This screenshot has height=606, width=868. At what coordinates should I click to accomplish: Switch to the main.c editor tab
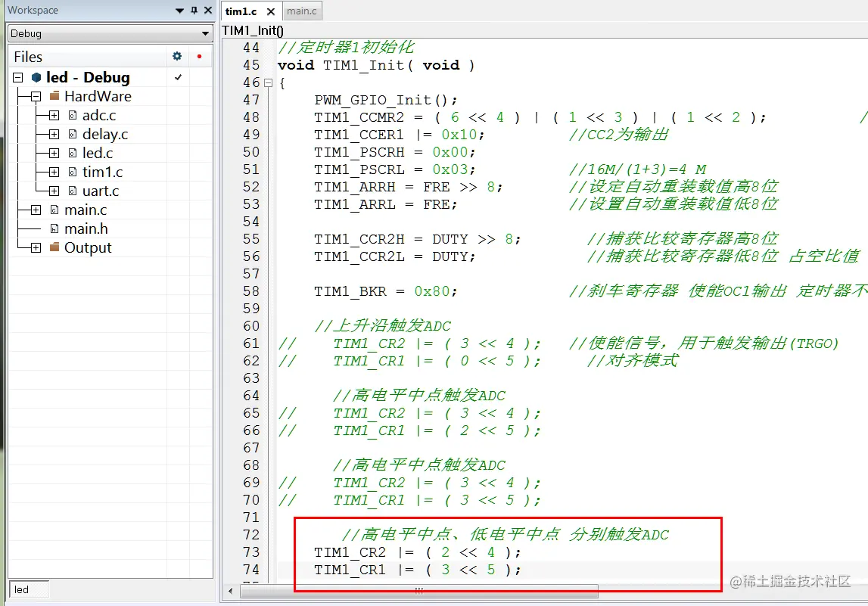click(x=302, y=11)
